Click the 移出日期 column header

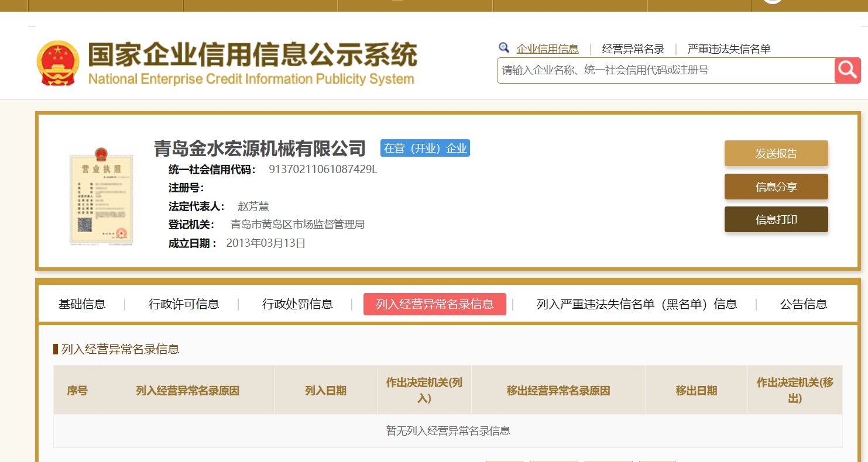696,391
